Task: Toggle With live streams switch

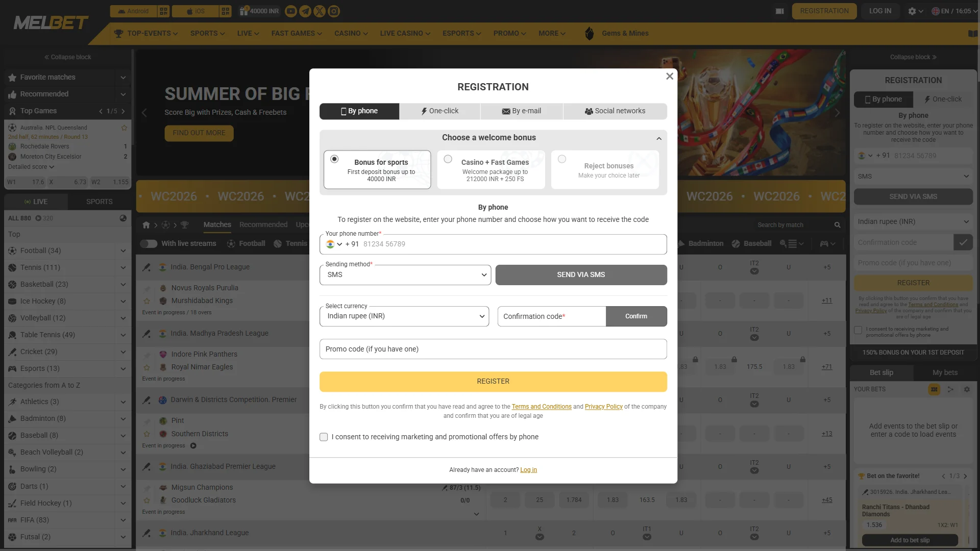Action: 149,244
